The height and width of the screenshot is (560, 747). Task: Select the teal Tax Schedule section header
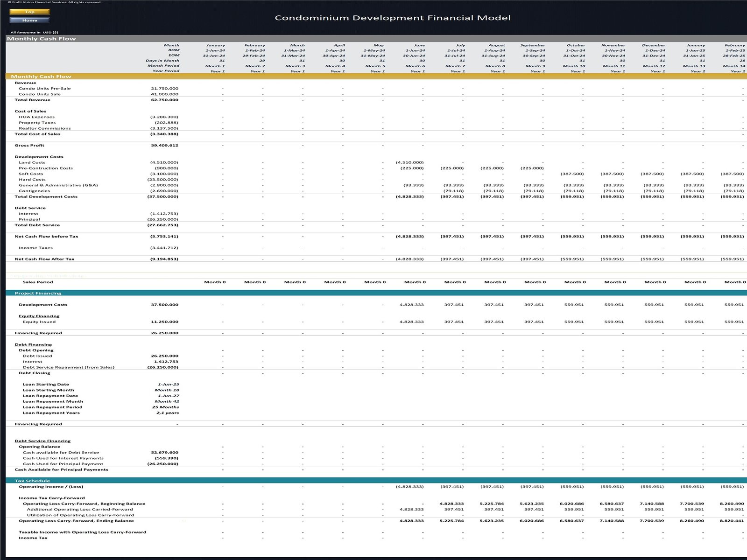32,481
